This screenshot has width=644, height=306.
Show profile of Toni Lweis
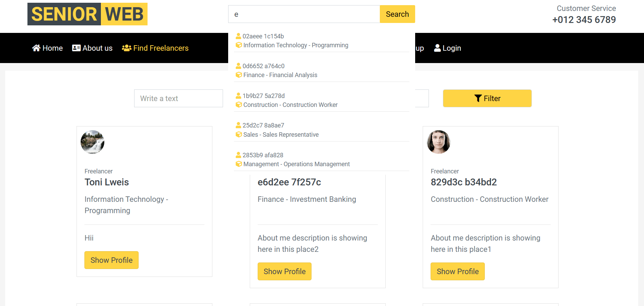(112, 260)
